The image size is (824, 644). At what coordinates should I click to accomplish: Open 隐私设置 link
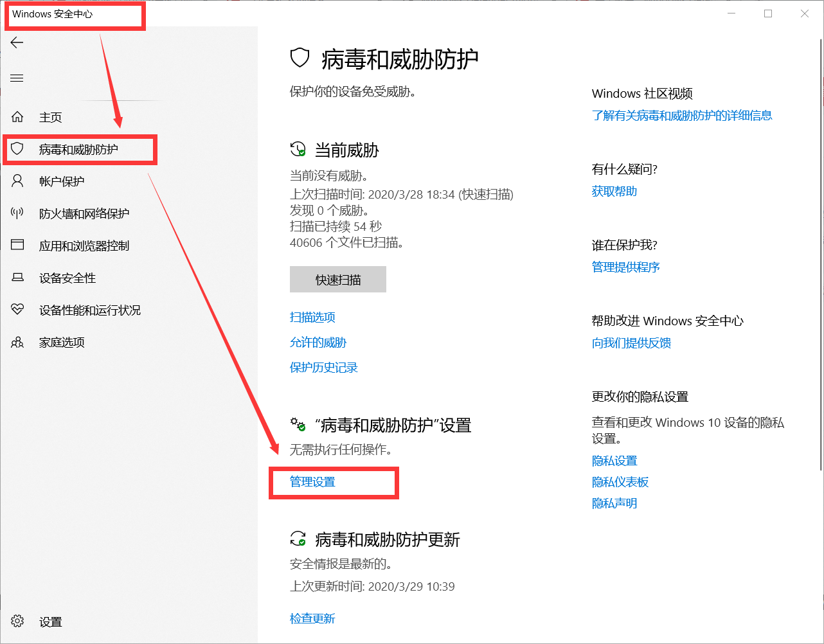614,460
